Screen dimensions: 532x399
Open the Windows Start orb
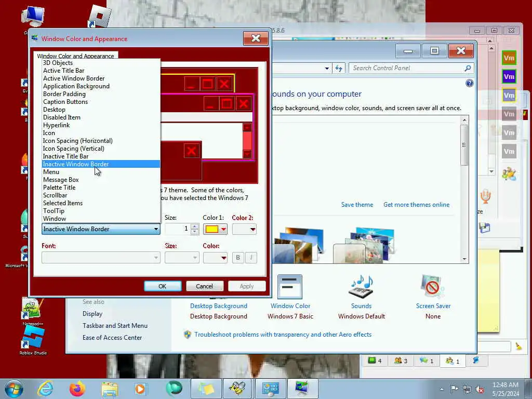[x=14, y=389]
